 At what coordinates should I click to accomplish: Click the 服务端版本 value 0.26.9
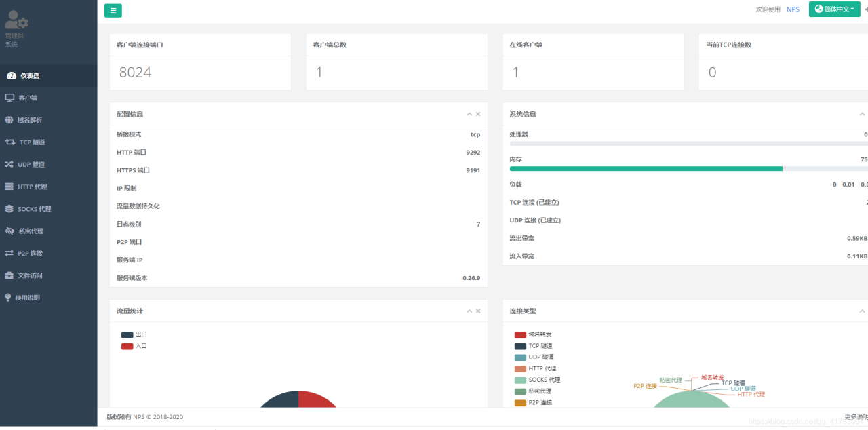click(x=472, y=278)
